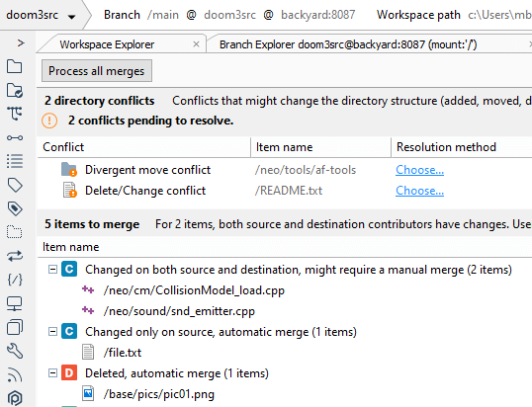Select /README.txt item name
The width and height of the screenshot is (532, 407).
click(289, 191)
